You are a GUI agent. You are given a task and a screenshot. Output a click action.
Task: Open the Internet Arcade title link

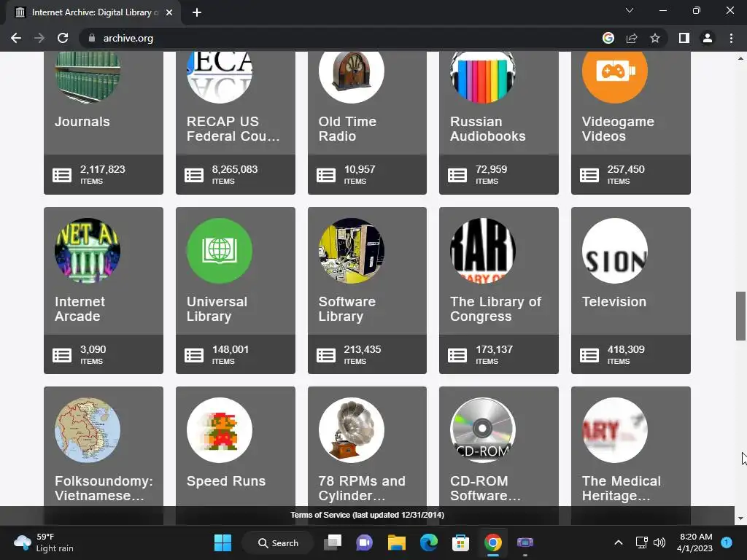click(x=80, y=308)
